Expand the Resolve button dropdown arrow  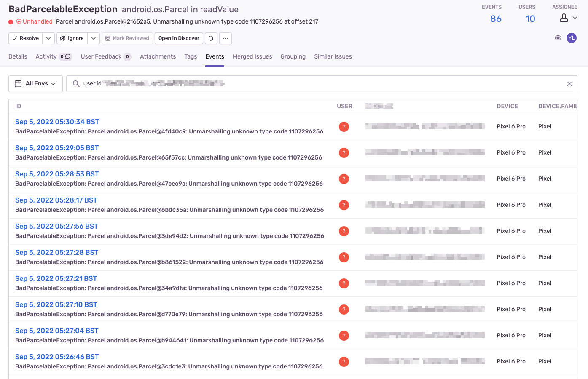point(48,38)
